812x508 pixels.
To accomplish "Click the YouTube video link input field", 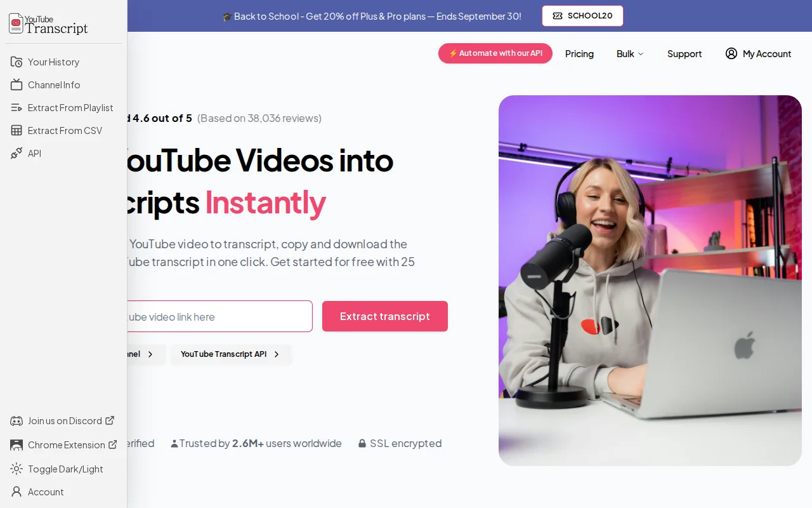I will pyautogui.click(x=219, y=316).
